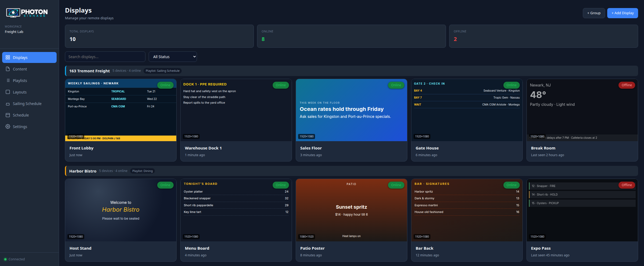This screenshot has height=266, width=644.
Task: Click the Offline badge on Break Room
Action: point(627,85)
